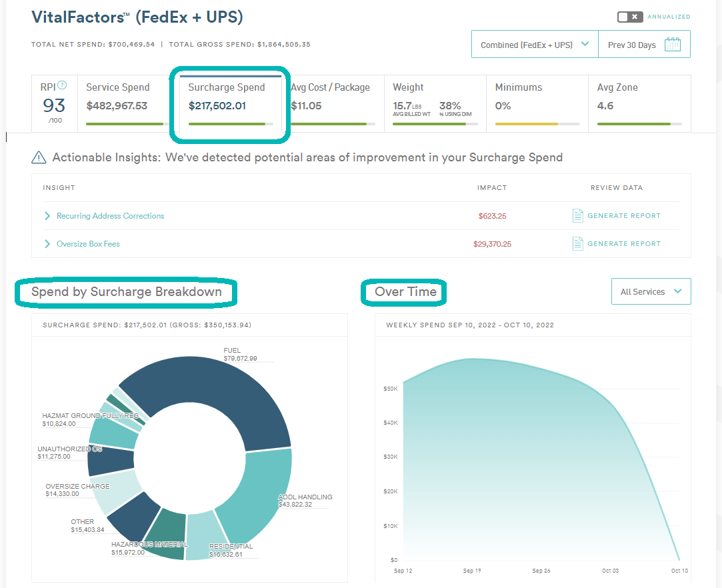Expand the Recurring Address Corrections insight chevron
The height and width of the screenshot is (588, 722).
point(47,216)
